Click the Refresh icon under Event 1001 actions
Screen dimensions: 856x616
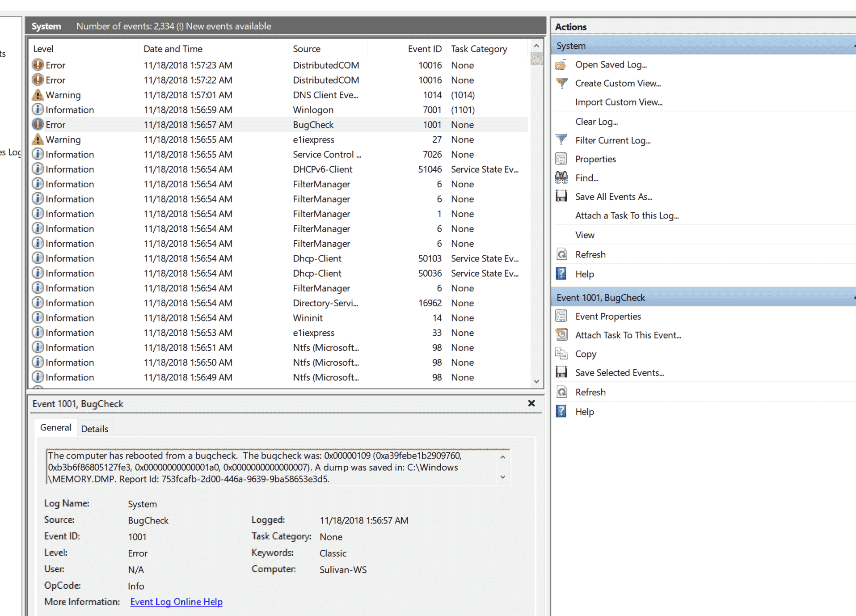[561, 392]
